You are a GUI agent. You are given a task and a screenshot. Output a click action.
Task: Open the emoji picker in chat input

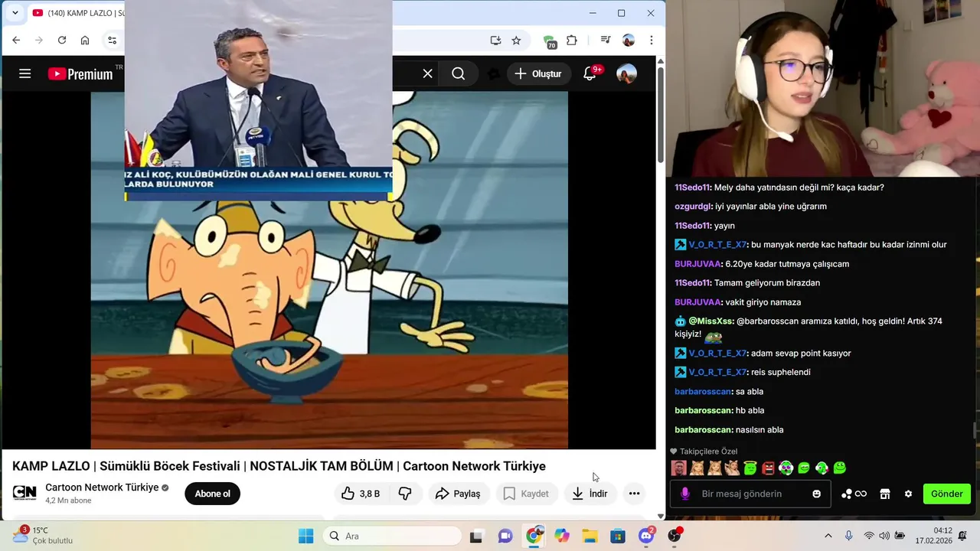[817, 494]
